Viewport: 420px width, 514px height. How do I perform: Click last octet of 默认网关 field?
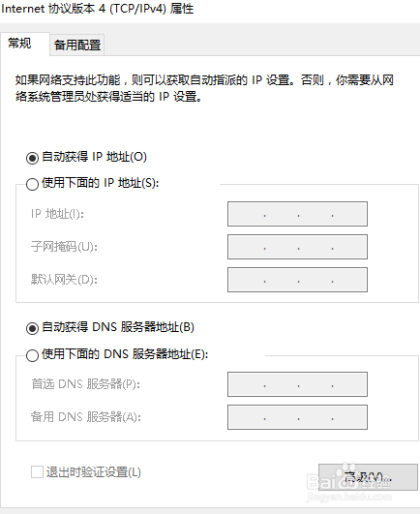point(349,280)
